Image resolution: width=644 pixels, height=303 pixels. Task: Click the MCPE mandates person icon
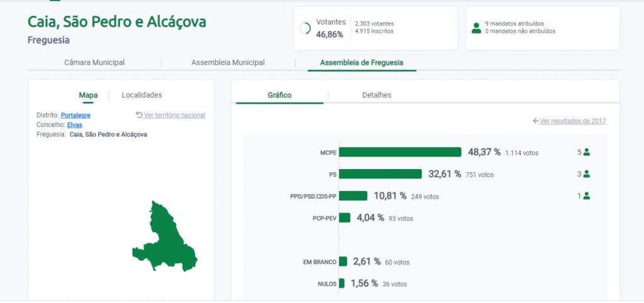point(587,152)
